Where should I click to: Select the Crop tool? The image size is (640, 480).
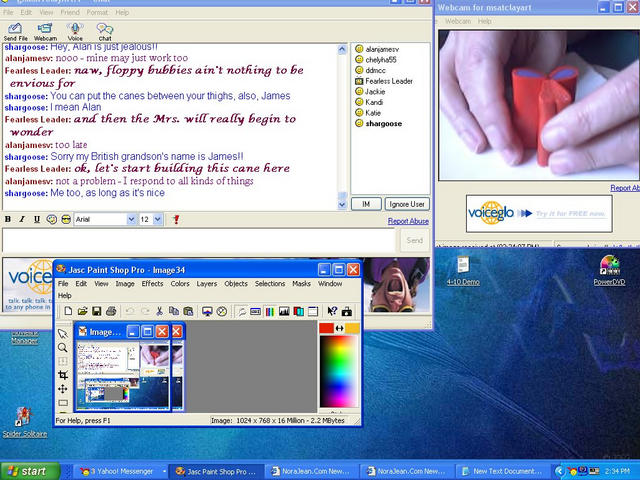click(62, 375)
